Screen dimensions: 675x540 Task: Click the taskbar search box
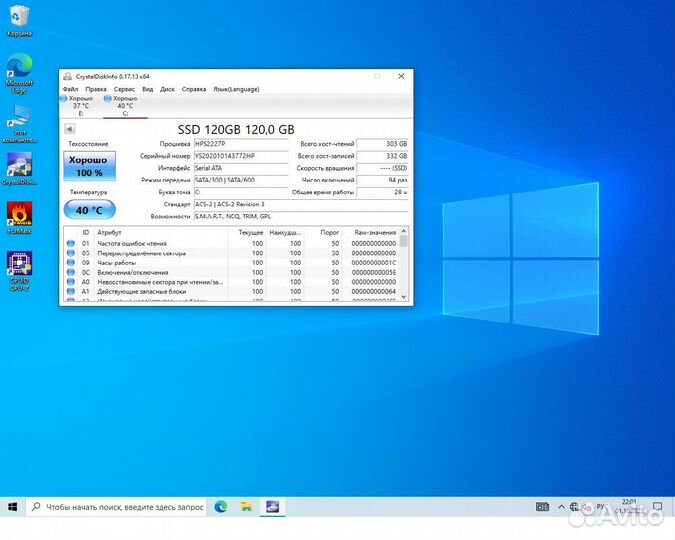116,507
